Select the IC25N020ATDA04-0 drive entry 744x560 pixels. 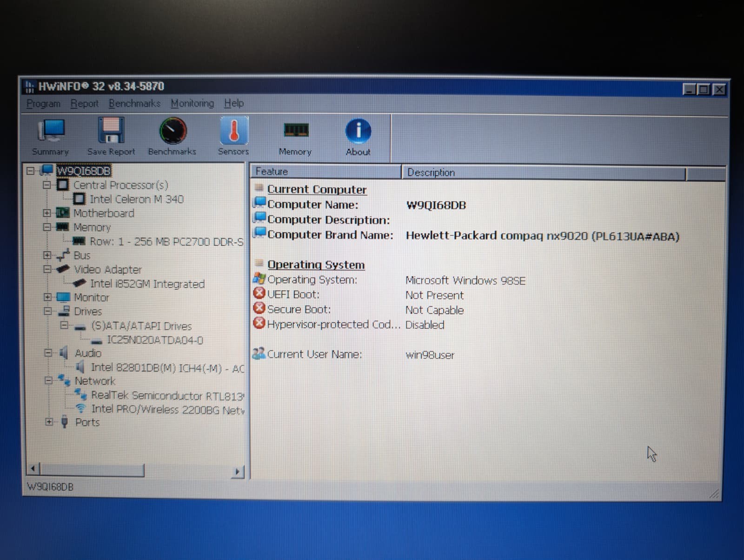[x=155, y=340]
